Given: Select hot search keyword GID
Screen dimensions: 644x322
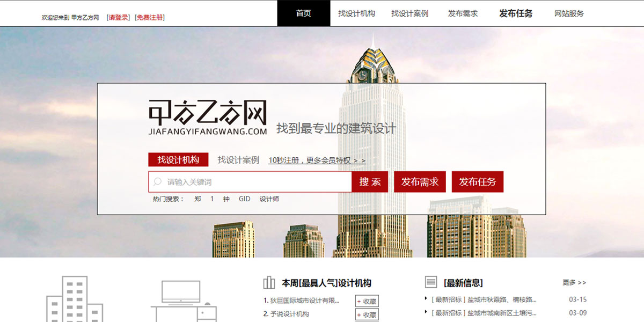Looking at the screenshot, I should 244,199.
